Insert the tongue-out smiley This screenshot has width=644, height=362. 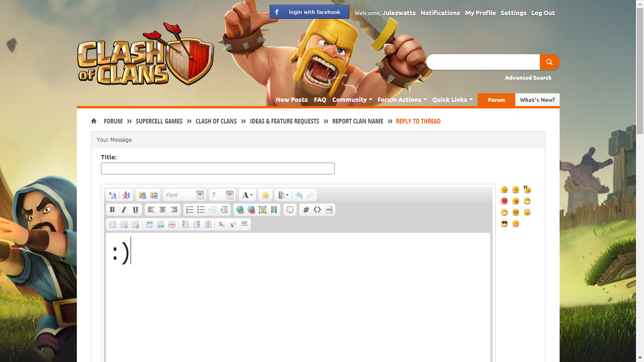point(516,201)
